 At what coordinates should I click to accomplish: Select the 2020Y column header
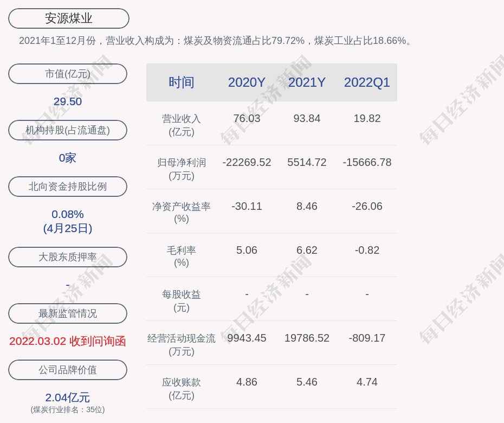[247, 82]
